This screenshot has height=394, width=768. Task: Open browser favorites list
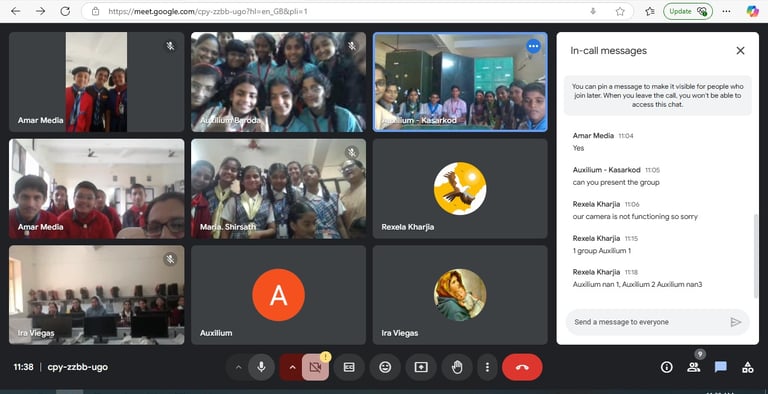pos(650,11)
